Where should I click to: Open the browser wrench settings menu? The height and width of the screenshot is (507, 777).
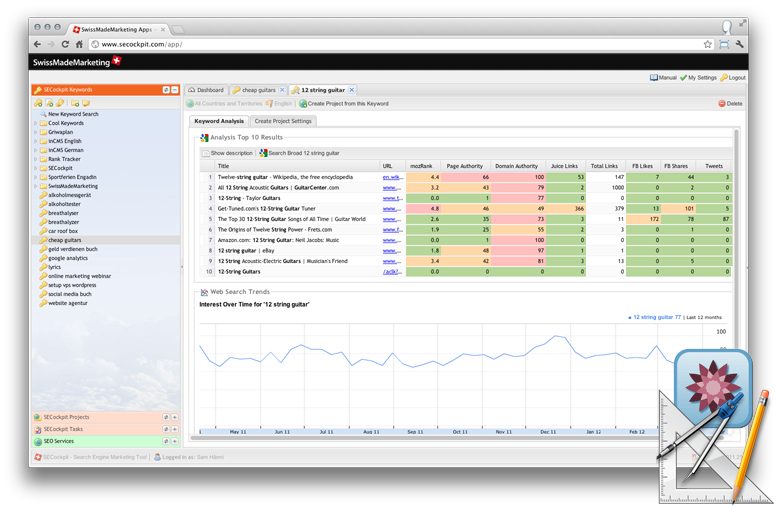740,44
